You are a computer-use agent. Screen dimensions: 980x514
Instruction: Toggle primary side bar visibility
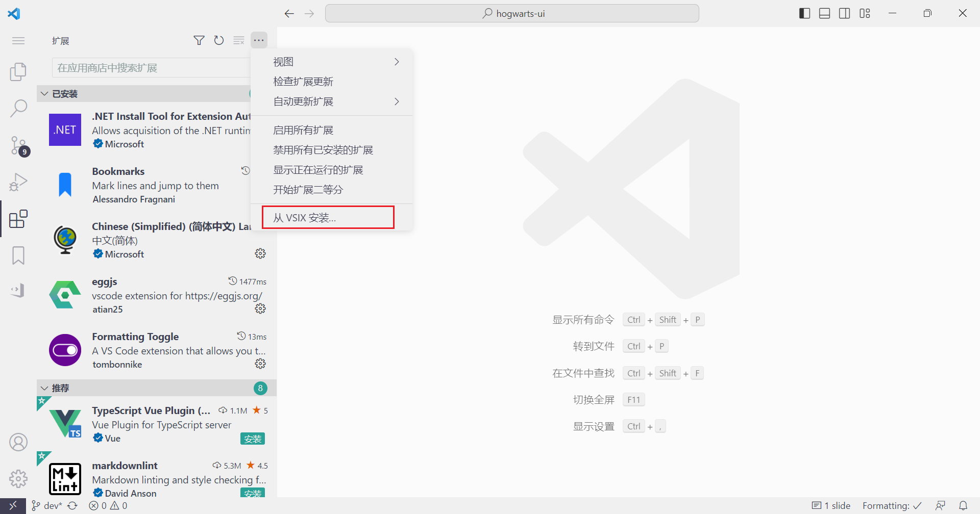(804, 13)
